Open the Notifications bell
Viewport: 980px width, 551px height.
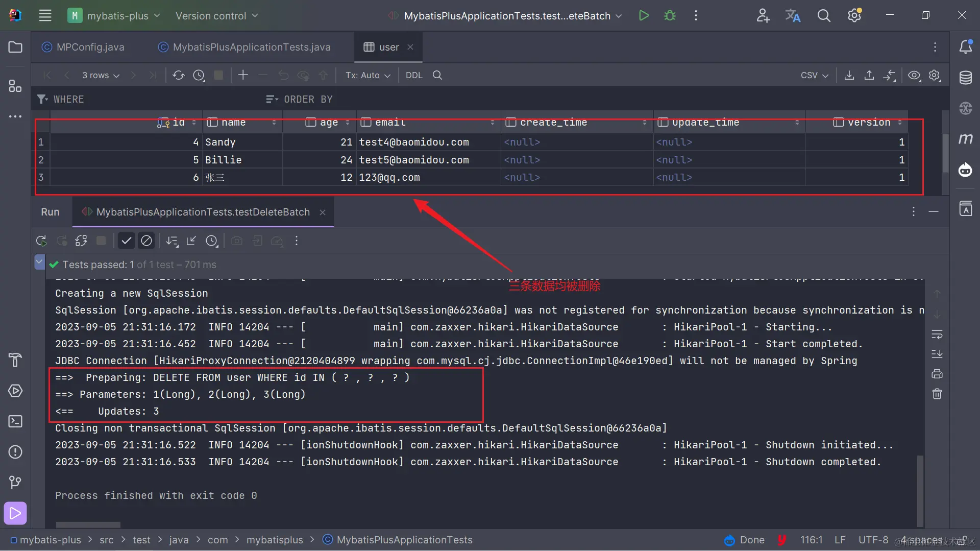click(965, 47)
